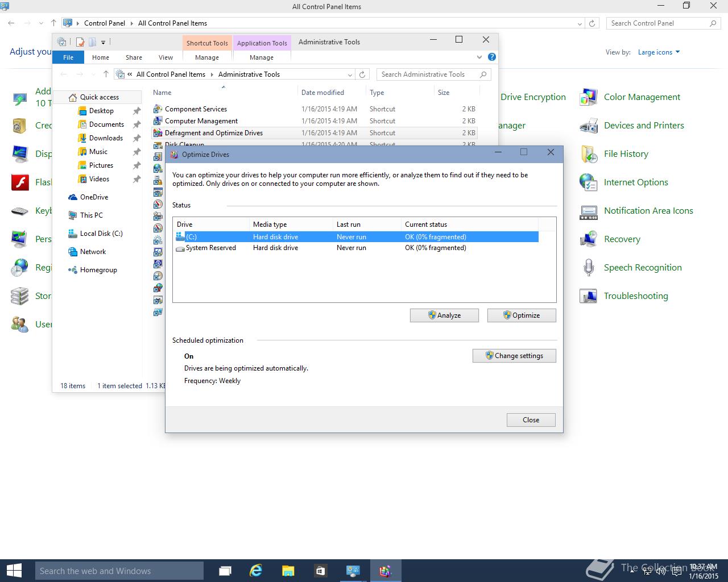Select Desktop in navigation pane
Viewport: 728px width, 582px height.
(101, 111)
